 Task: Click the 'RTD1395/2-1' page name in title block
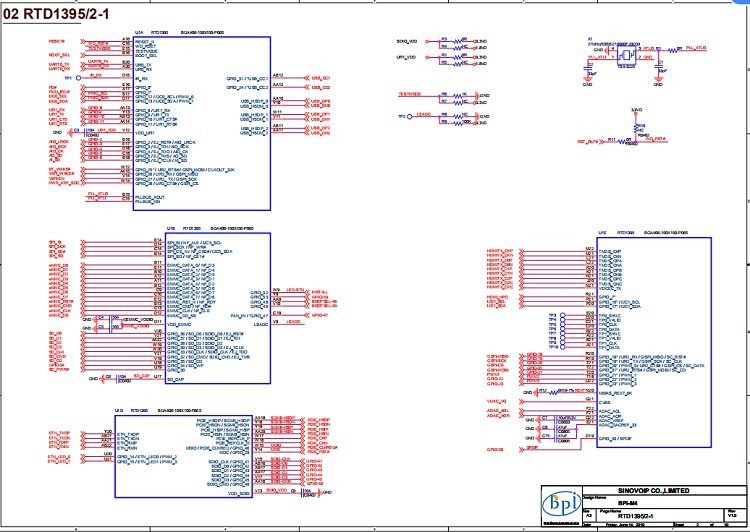tap(636, 516)
